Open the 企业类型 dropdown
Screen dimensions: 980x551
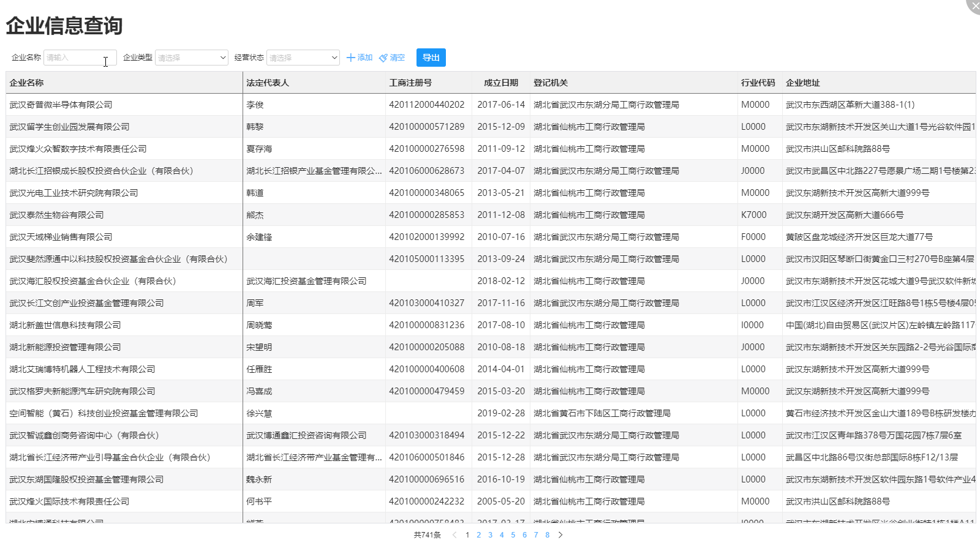coord(191,57)
